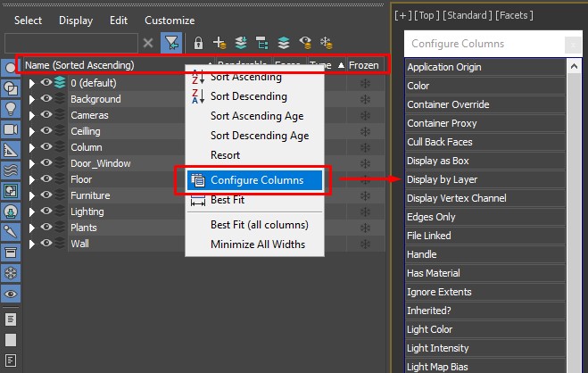This screenshot has height=373, width=588.
Task: Toggle display of cameras filter icon
Action: coord(11,128)
